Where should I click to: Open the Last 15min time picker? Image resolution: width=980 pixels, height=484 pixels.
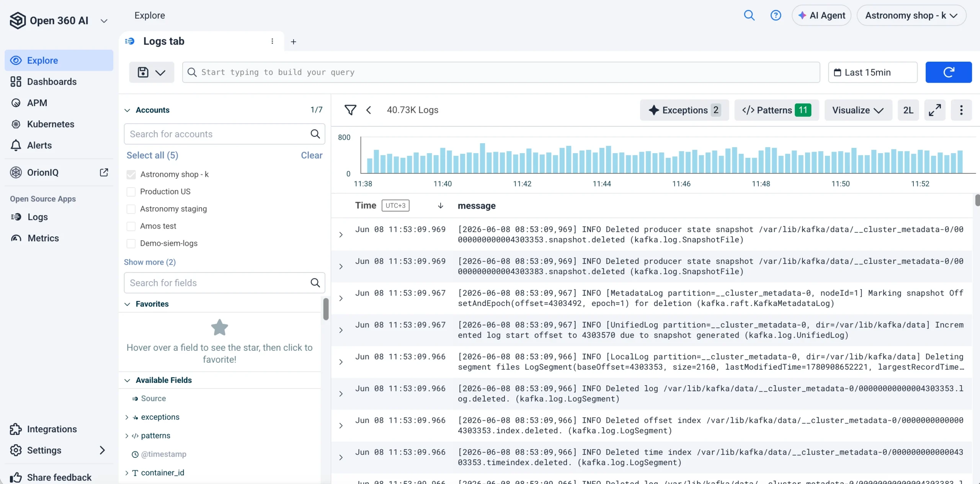click(872, 72)
